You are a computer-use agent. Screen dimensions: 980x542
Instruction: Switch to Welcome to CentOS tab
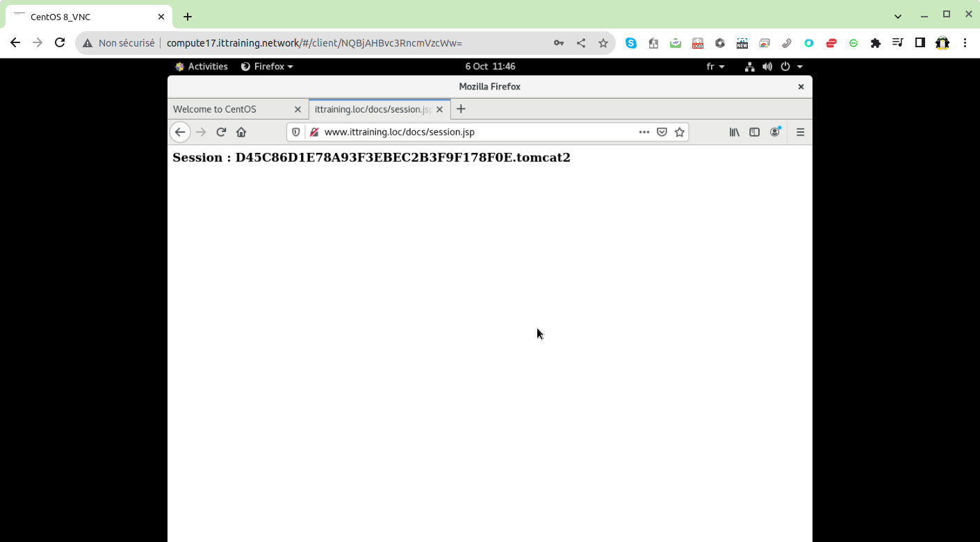(x=238, y=109)
